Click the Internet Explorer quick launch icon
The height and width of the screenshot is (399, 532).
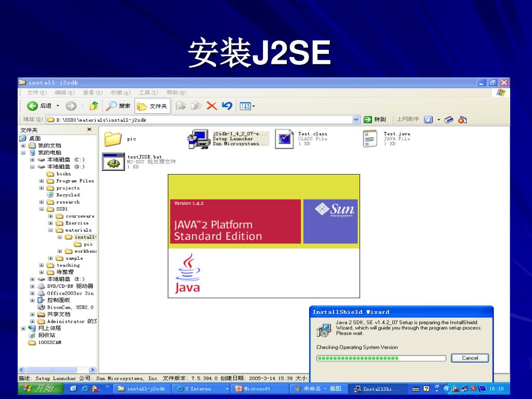click(x=85, y=389)
